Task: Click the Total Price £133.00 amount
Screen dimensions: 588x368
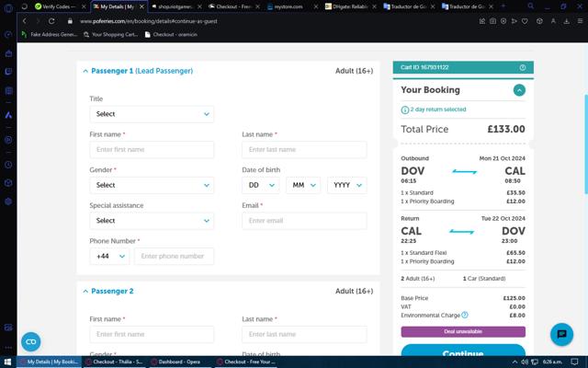Action: 506,129
